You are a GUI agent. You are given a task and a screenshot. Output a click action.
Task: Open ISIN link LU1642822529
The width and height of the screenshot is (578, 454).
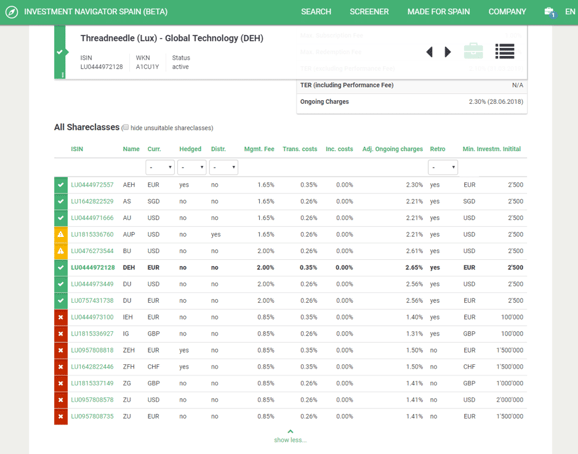point(92,201)
